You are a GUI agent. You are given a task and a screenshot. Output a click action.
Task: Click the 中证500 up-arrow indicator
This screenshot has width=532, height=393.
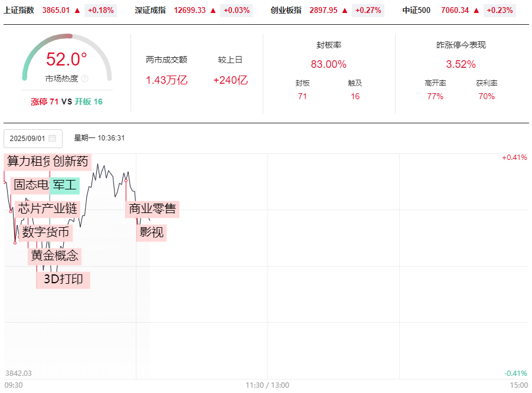point(476,10)
